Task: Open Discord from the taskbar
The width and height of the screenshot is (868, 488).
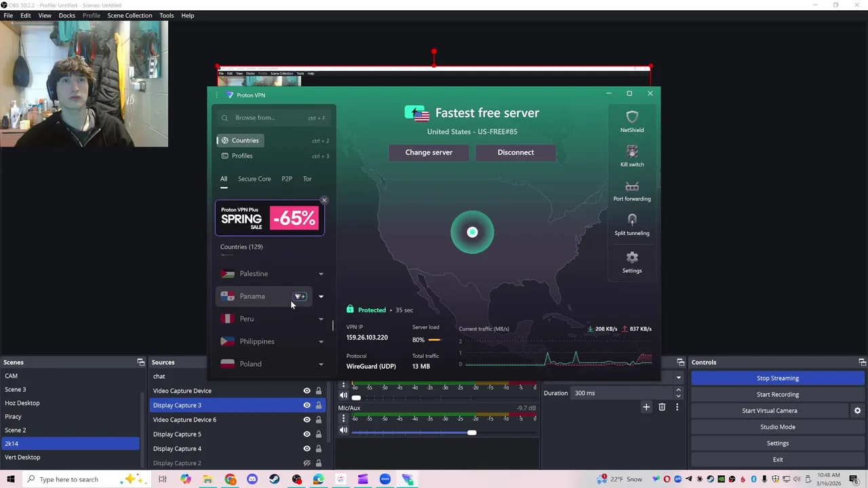Action: click(x=252, y=479)
